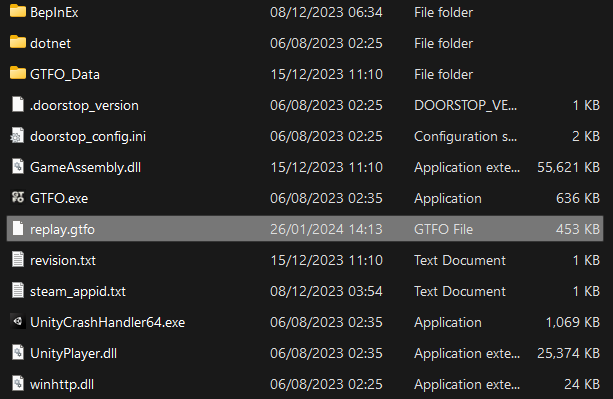
Task: Click the GTFO.exe application icon
Action: 18,197
